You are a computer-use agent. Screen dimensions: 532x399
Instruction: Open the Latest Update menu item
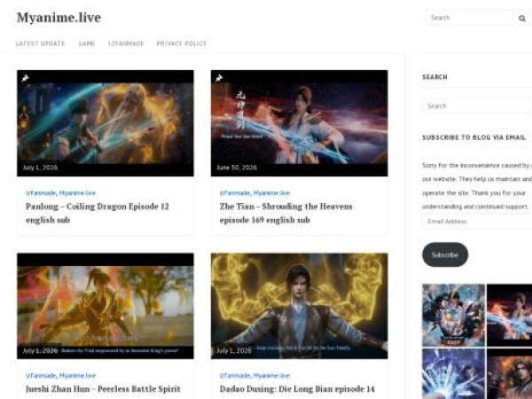[40, 43]
